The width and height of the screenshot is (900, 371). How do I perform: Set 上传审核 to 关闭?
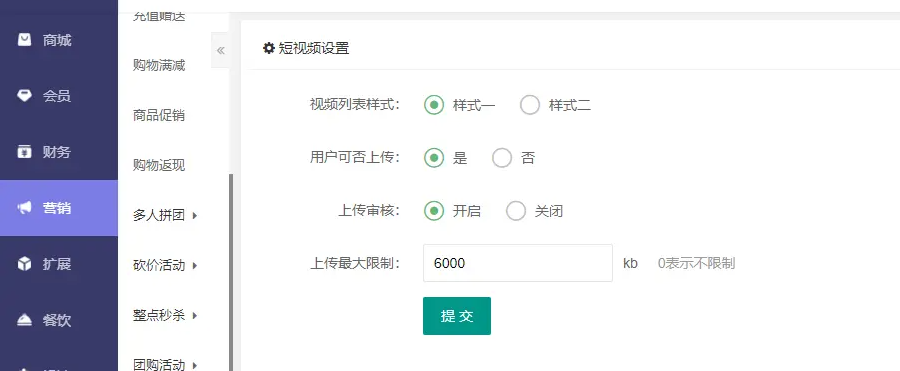point(516,211)
